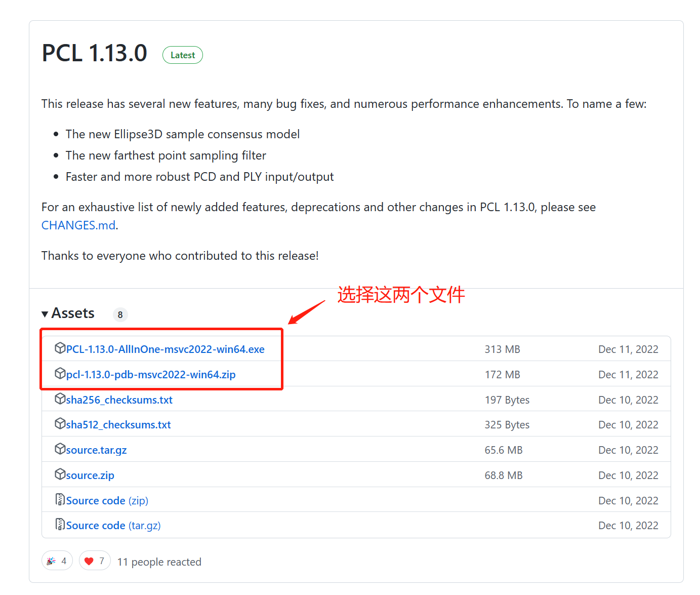Click Dec 10, 2022 date in Source code (tar.gz) row
The width and height of the screenshot is (700, 595).
pos(628,526)
